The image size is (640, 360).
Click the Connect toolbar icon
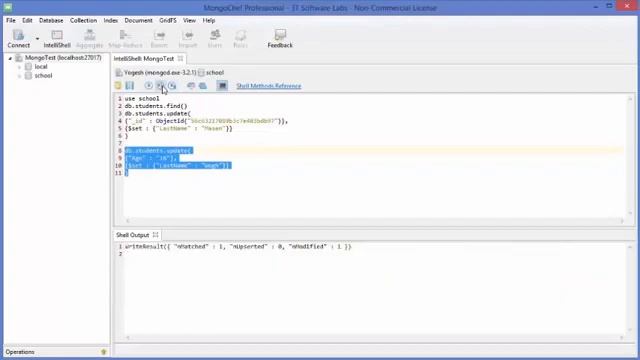click(18, 39)
